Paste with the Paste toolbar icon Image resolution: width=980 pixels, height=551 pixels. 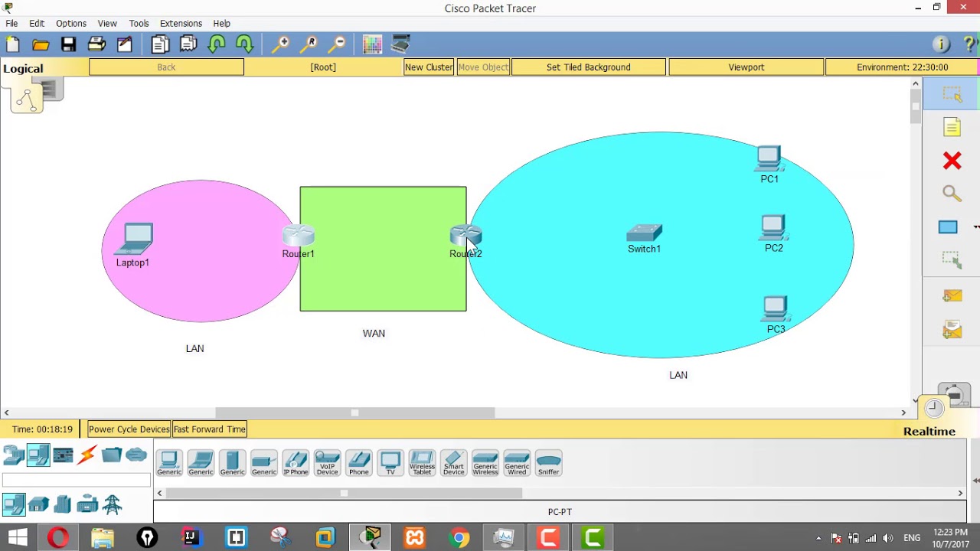point(188,44)
